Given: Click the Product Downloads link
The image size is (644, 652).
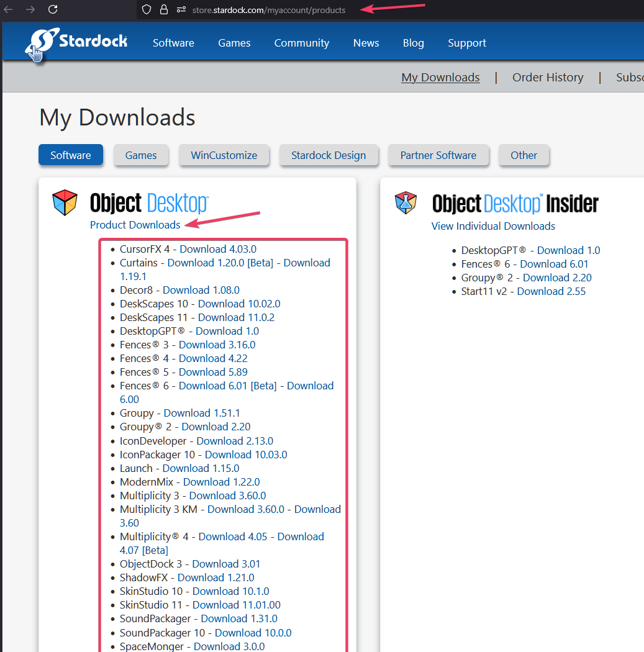Looking at the screenshot, I should pyautogui.click(x=135, y=225).
